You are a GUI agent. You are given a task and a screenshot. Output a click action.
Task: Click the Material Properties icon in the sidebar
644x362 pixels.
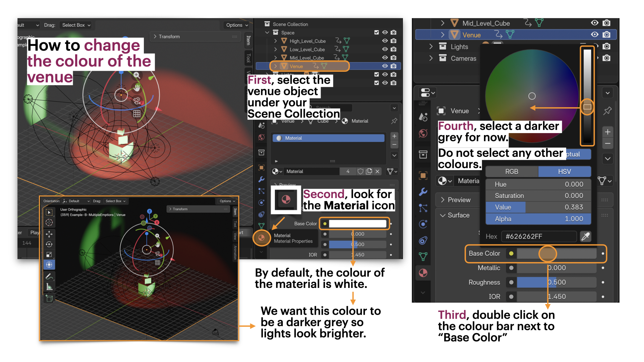click(x=423, y=273)
